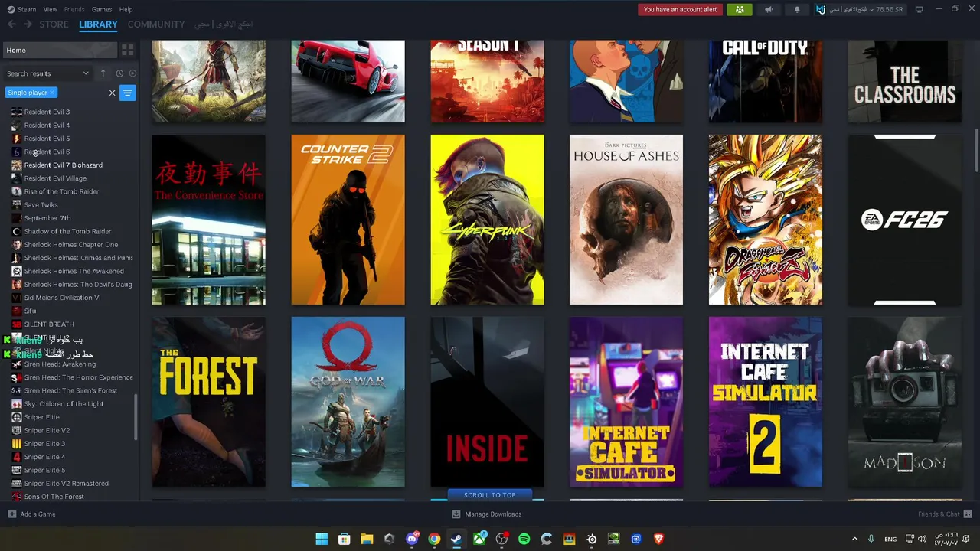Open Friends & Chat panel
This screenshot has height=551, width=980.
[x=944, y=514]
